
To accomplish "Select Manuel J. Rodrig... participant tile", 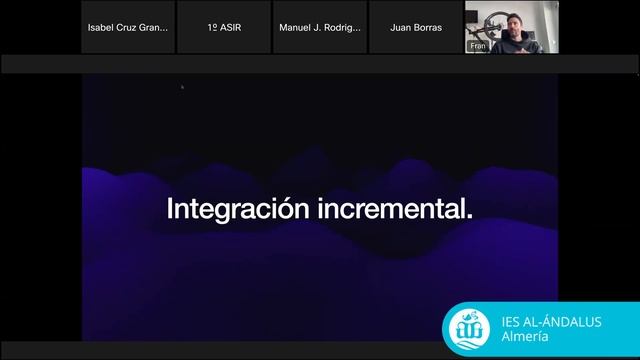I will click(x=320, y=27).
